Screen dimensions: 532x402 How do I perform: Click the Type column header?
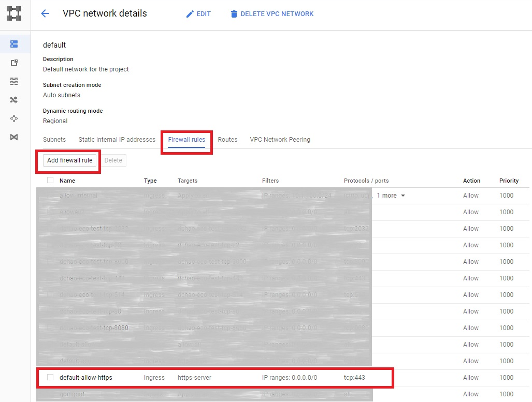click(x=150, y=181)
